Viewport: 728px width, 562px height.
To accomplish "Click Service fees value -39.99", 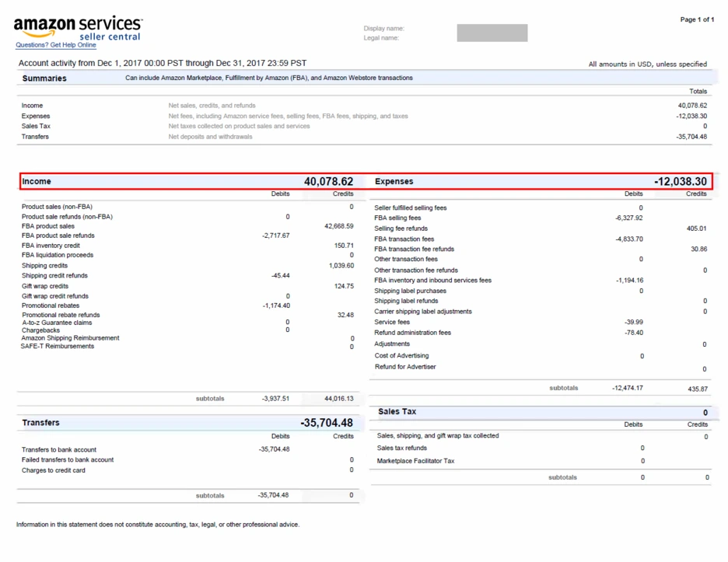I will click(634, 322).
